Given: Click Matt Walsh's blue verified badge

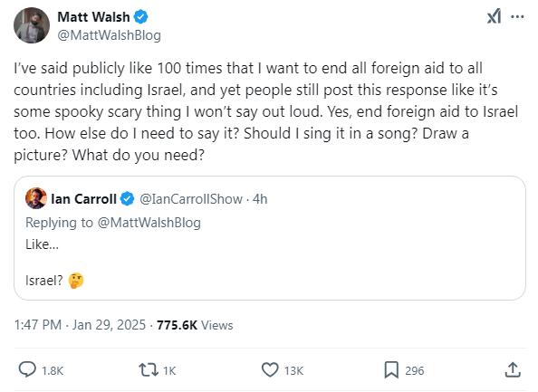Looking at the screenshot, I should pos(140,17).
